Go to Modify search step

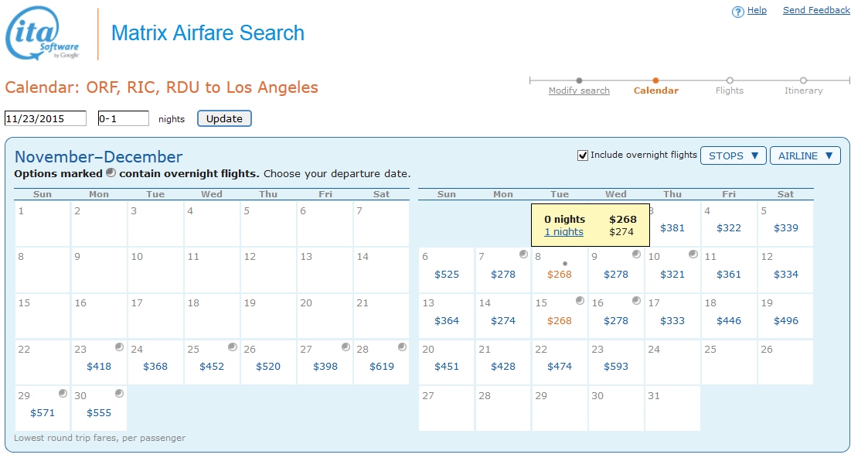click(579, 91)
